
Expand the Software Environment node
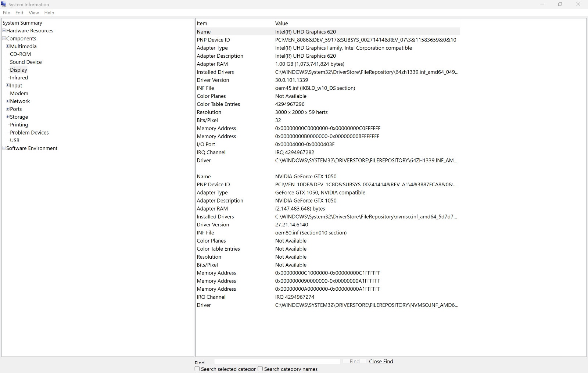coord(4,148)
